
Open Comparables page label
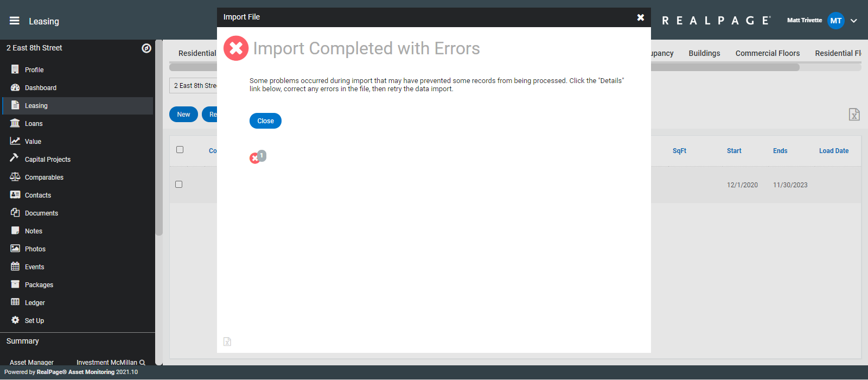point(44,178)
